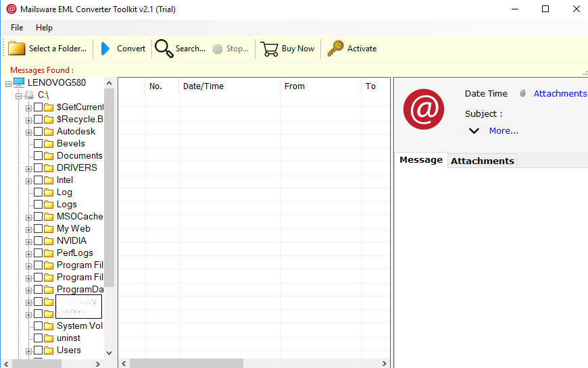Click the Select a Folder yellow folder icon
The height and width of the screenshot is (368, 588).
[16, 49]
